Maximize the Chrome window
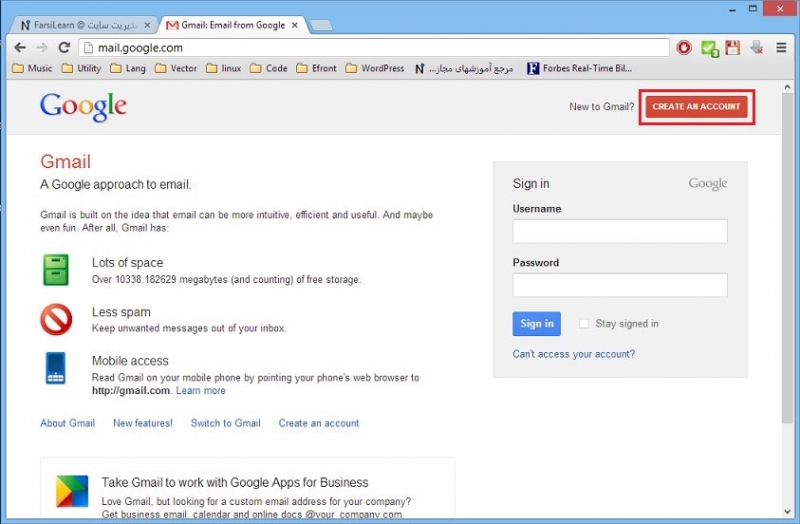The height and width of the screenshot is (524, 800). click(x=753, y=9)
